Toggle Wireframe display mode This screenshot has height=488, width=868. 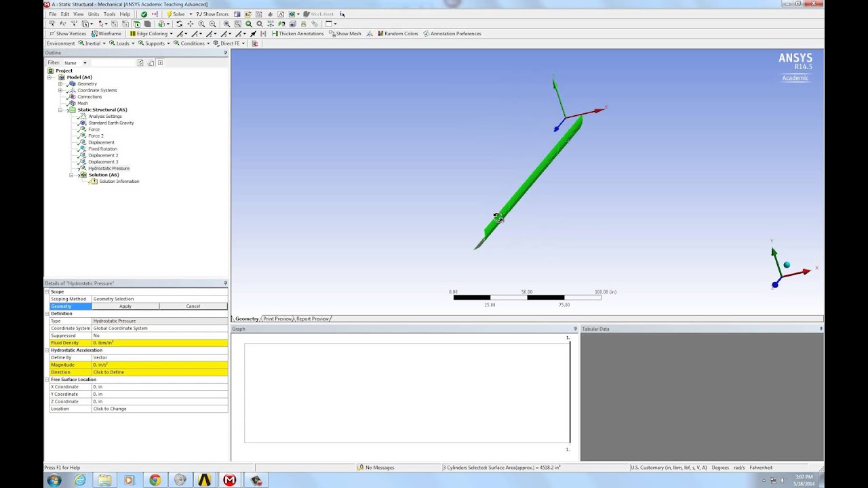pos(106,33)
